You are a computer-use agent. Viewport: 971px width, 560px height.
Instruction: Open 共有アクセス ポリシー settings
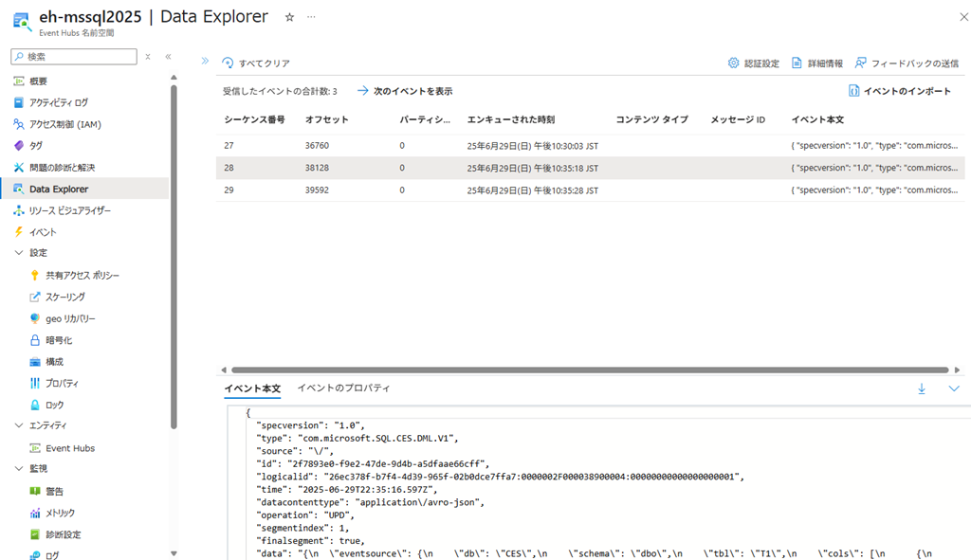pos(82,276)
